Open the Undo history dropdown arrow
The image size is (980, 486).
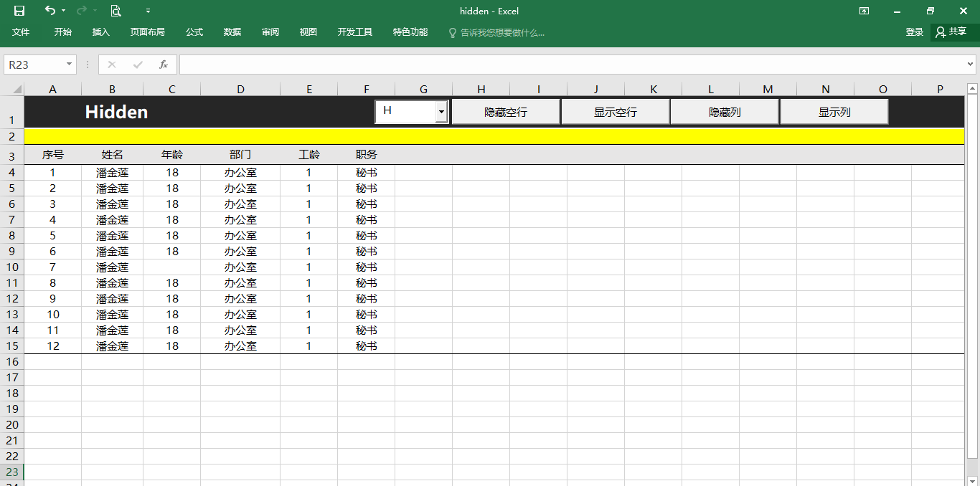click(63, 11)
